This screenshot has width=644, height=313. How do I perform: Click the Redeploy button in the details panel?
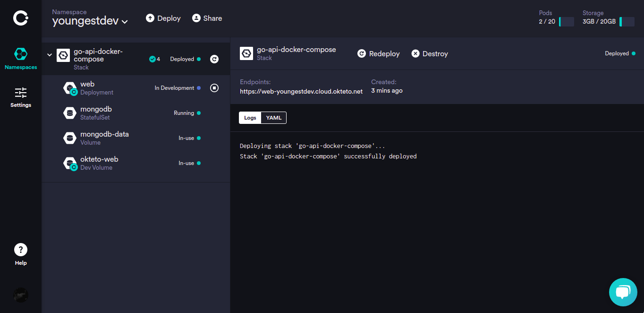coord(379,54)
